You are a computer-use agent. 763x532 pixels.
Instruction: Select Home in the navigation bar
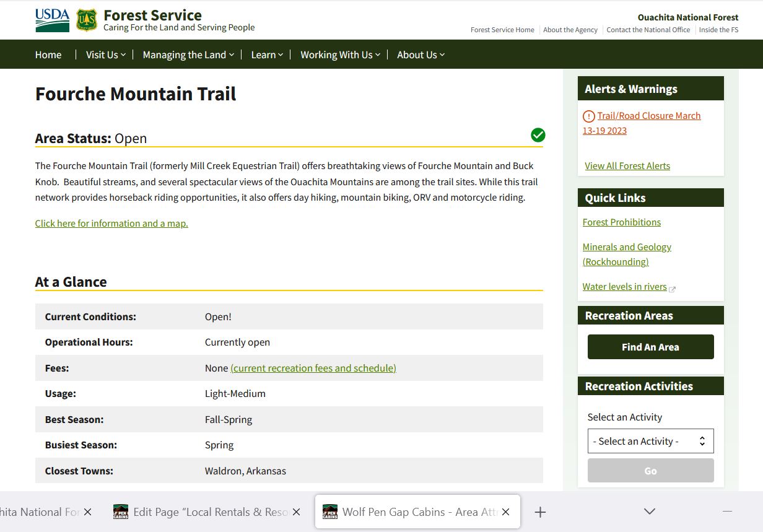(x=48, y=55)
